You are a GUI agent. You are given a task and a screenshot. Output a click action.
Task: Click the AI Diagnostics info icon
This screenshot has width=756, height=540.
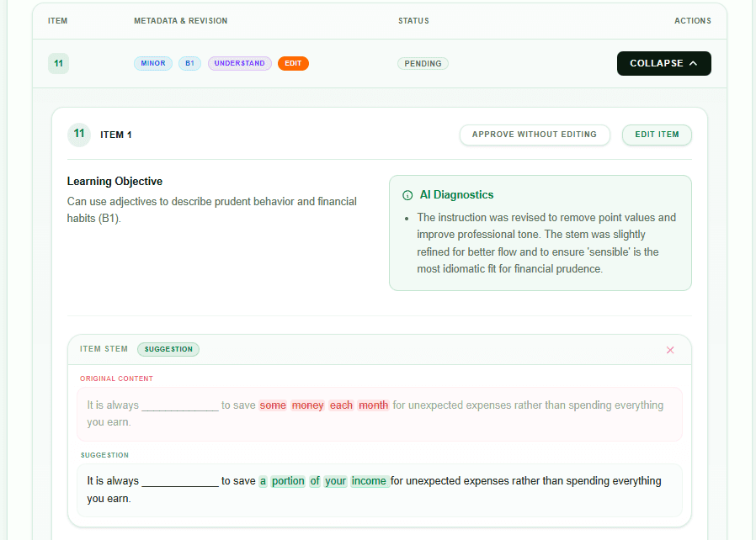click(x=407, y=195)
